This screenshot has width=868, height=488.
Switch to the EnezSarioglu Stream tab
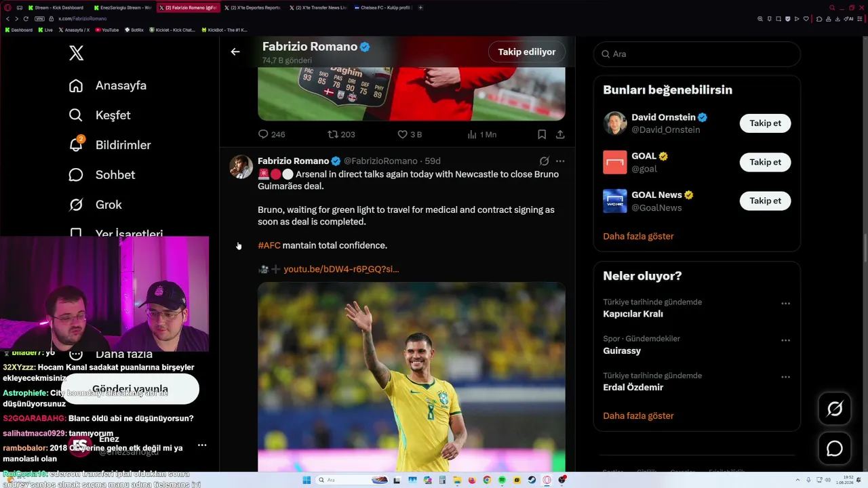(x=122, y=7)
